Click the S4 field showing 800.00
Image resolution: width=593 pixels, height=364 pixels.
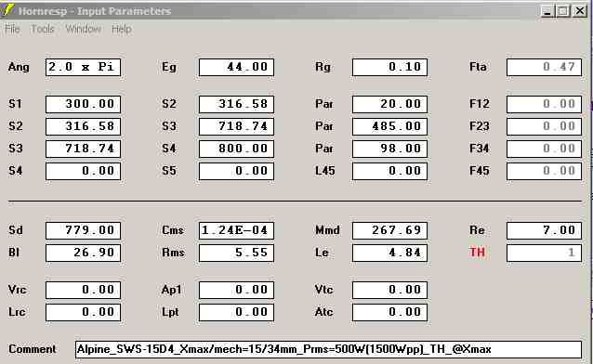pyautogui.click(x=236, y=149)
